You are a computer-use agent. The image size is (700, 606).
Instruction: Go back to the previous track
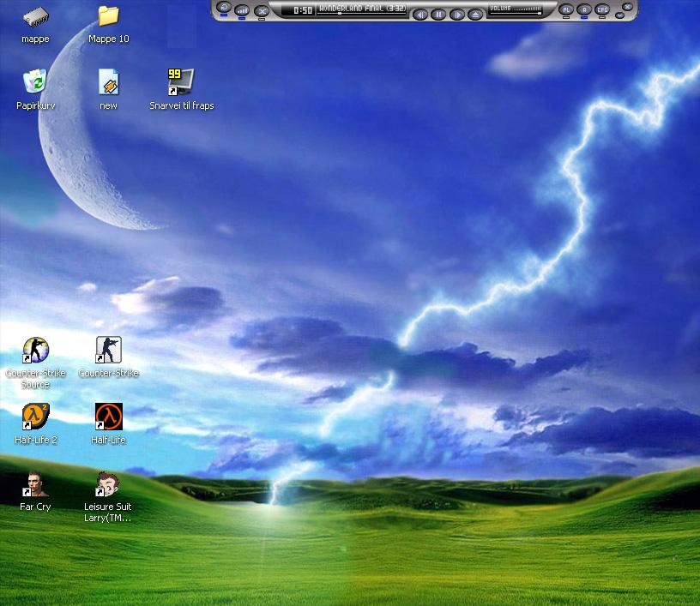coord(420,15)
